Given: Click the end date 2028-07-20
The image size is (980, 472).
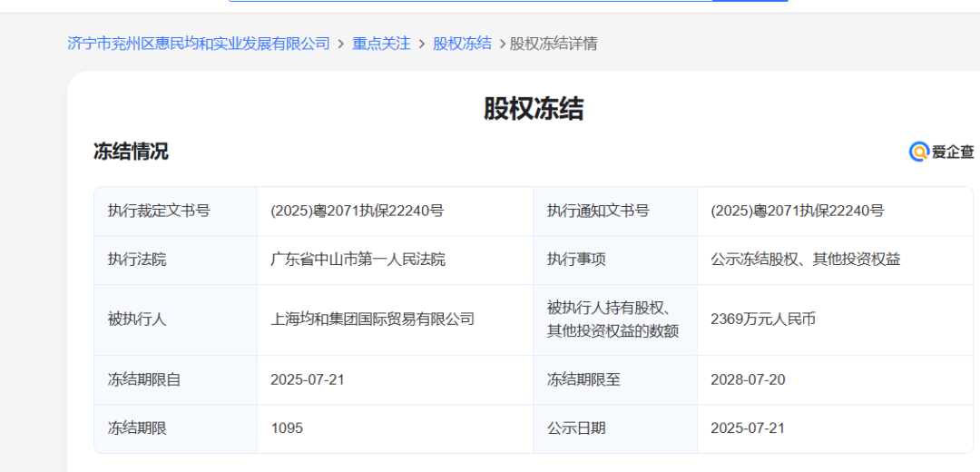Looking at the screenshot, I should (x=748, y=379).
